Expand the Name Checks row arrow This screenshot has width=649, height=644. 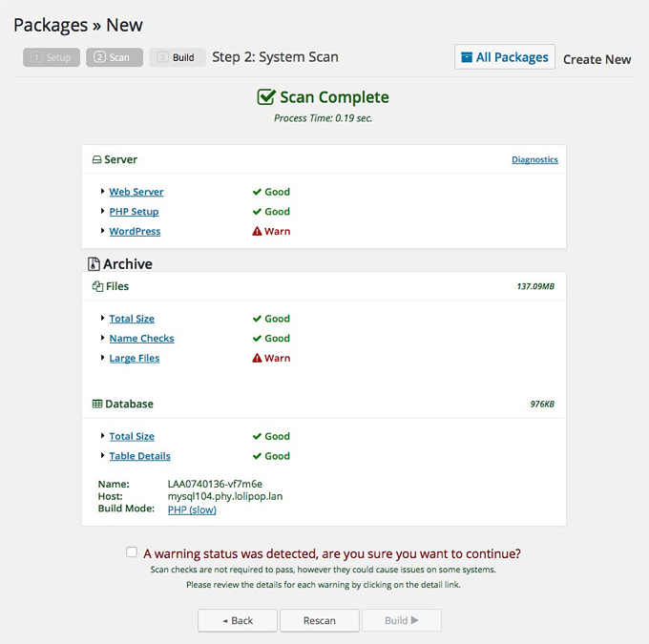[x=102, y=338]
